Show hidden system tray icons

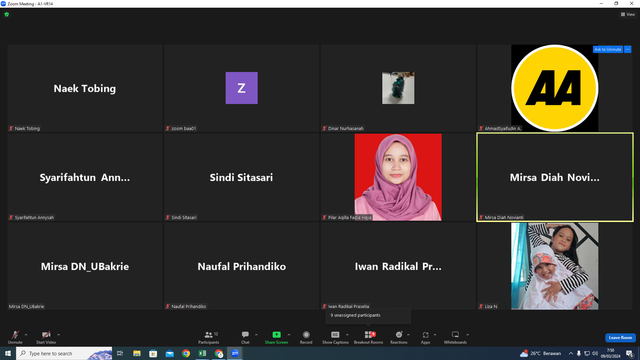(x=571, y=353)
